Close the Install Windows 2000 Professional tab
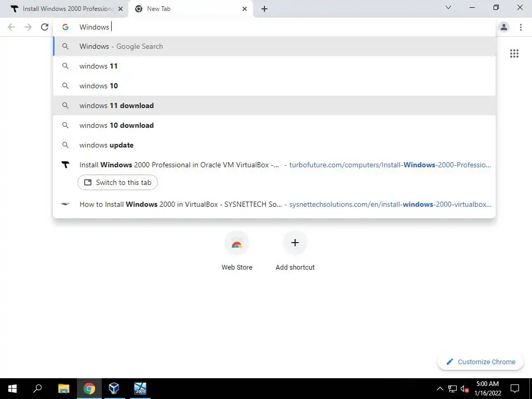Image resolution: width=532 pixels, height=399 pixels. tap(121, 9)
